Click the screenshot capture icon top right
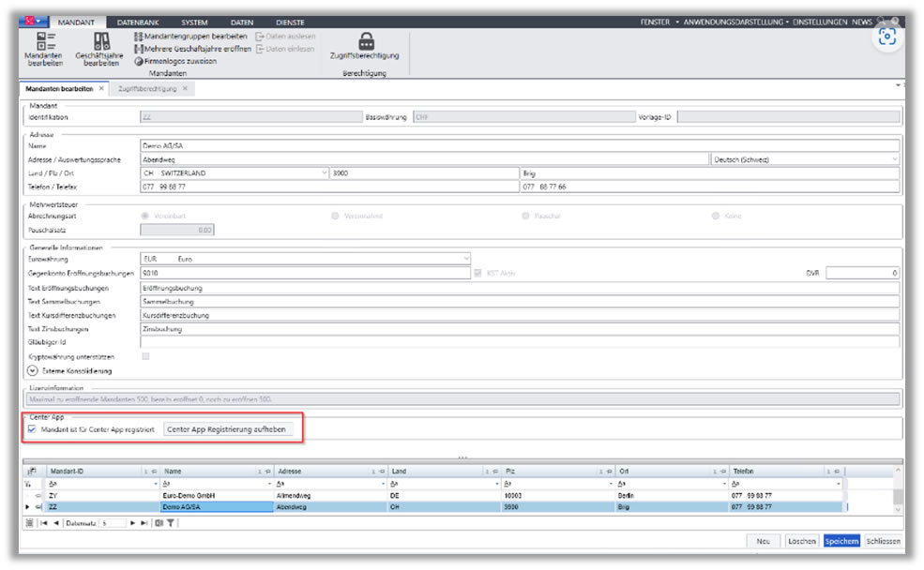924x570 pixels. point(886,37)
